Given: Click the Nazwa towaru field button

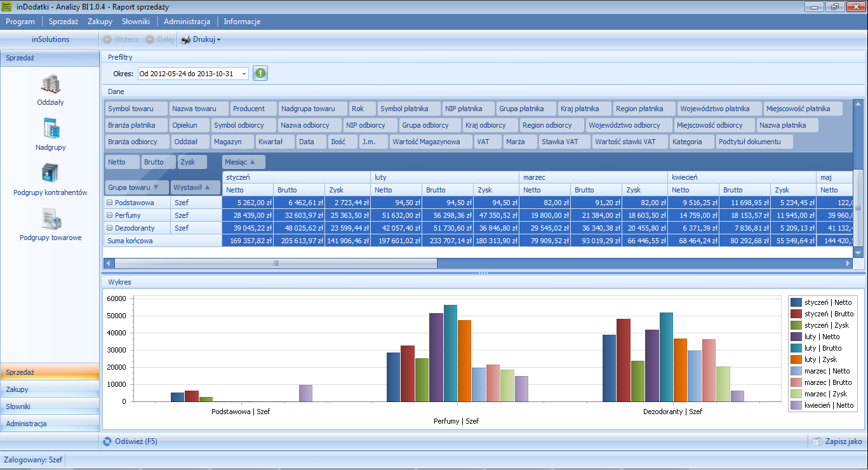Looking at the screenshot, I should (199, 109).
